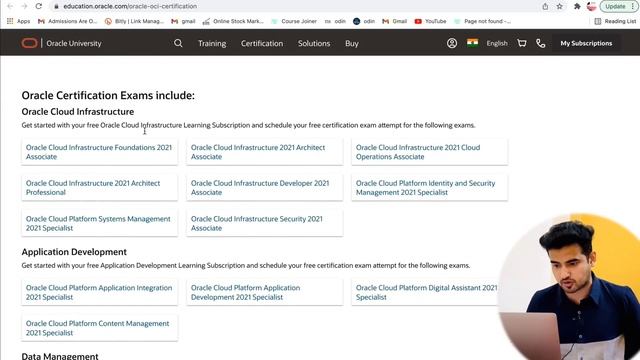Open the Admissions Are O... bookmark
640x360 pixels.
click(67, 21)
